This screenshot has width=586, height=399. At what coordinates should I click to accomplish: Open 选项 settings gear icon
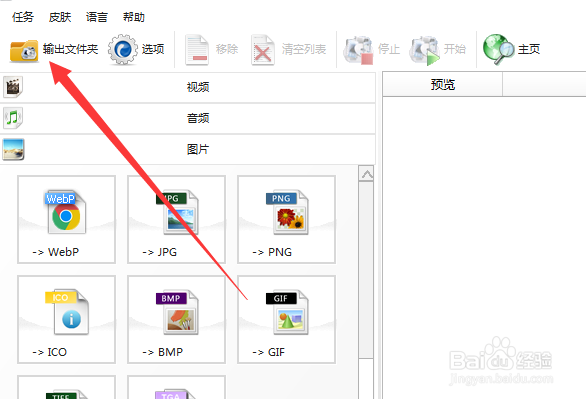pyautogui.click(x=123, y=50)
